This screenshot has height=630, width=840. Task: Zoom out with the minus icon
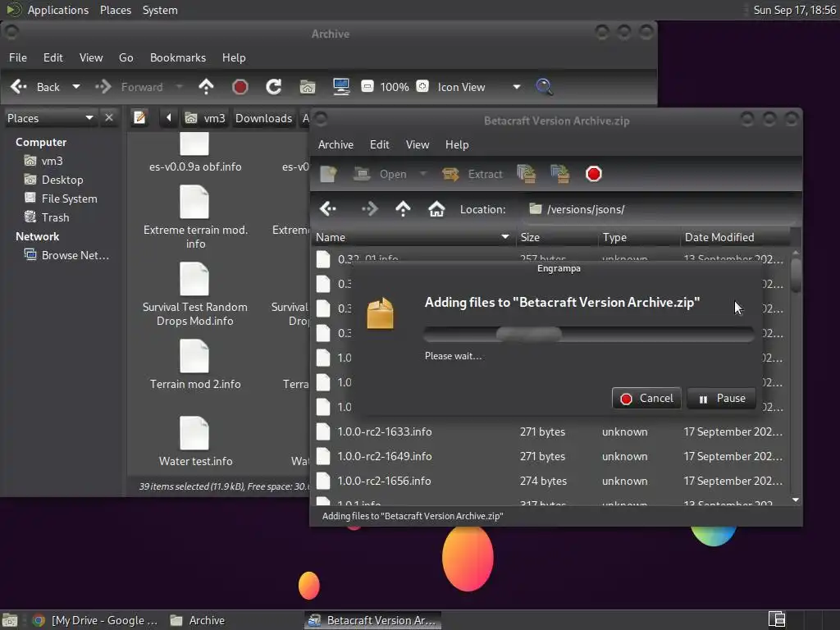click(367, 86)
